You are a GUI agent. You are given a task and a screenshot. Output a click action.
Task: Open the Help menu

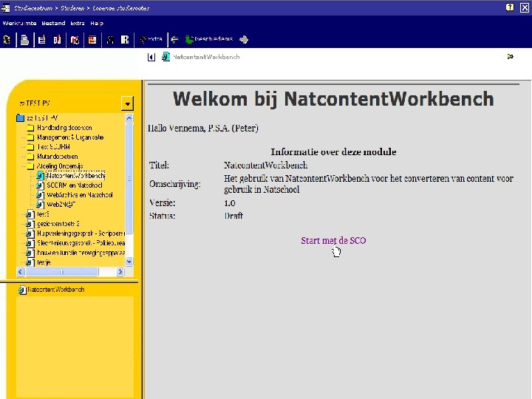click(97, 23)
